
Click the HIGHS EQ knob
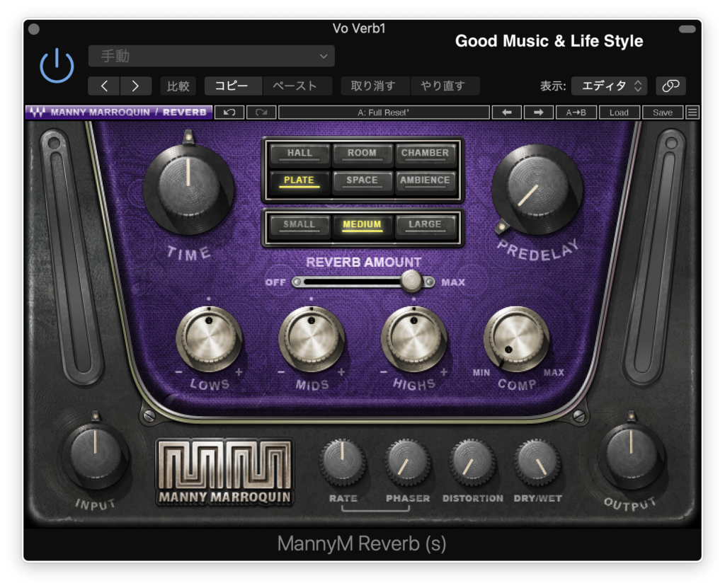click(413, 340)
